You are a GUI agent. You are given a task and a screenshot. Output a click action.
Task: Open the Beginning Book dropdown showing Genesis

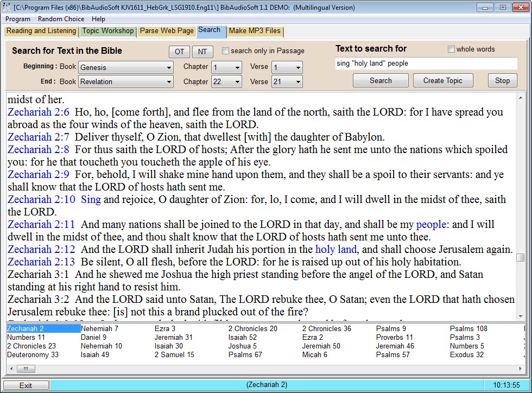click(126, 67)
